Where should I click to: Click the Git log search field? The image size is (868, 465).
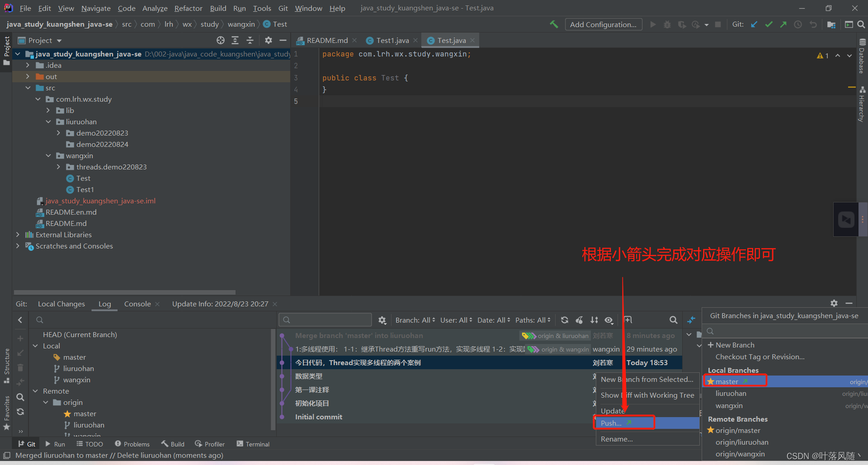point(325,320)
